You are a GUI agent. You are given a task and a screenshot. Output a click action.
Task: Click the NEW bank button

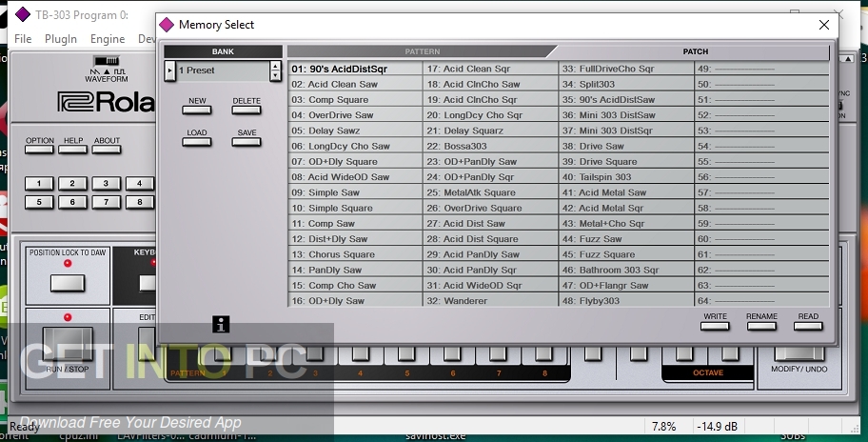(x=197, y=110)
